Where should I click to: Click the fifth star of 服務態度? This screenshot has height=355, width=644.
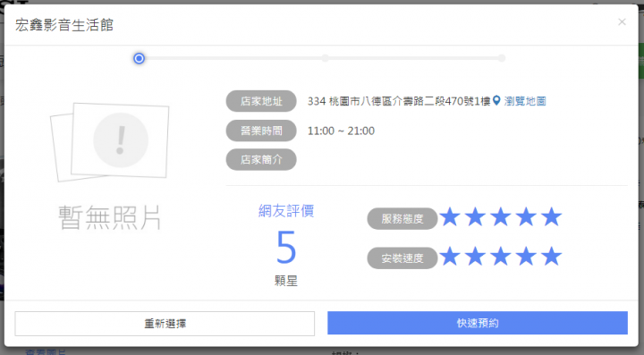pyautogui.click(x=551, y=216)
